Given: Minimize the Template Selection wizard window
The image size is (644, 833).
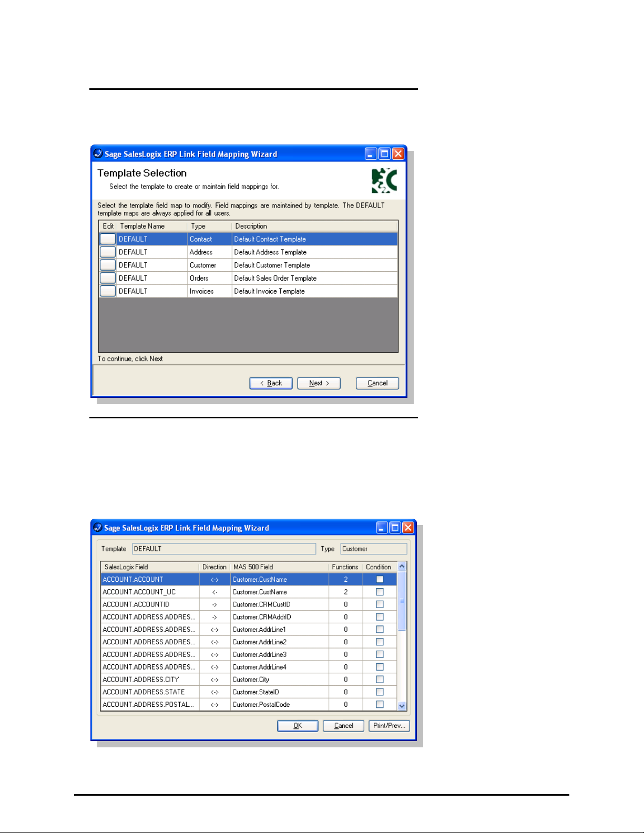Looking at the screenshot, I should point(371,153).
